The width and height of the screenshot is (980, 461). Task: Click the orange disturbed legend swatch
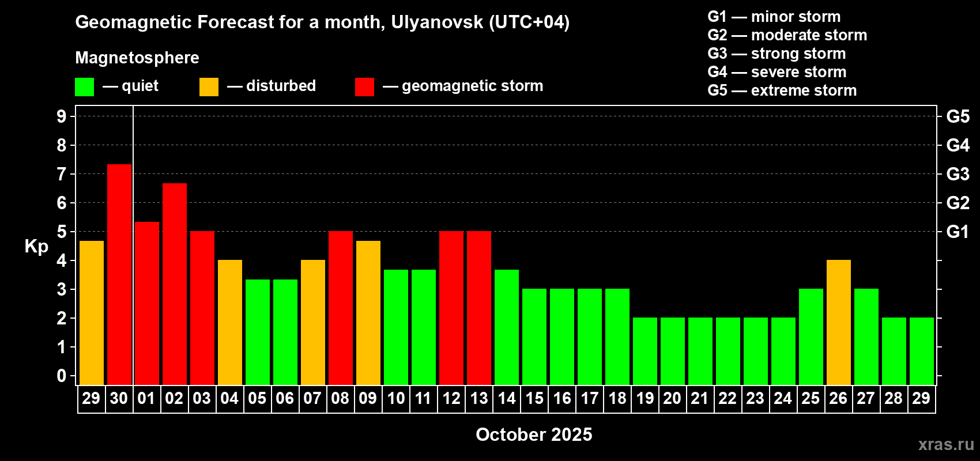(209, 87)
